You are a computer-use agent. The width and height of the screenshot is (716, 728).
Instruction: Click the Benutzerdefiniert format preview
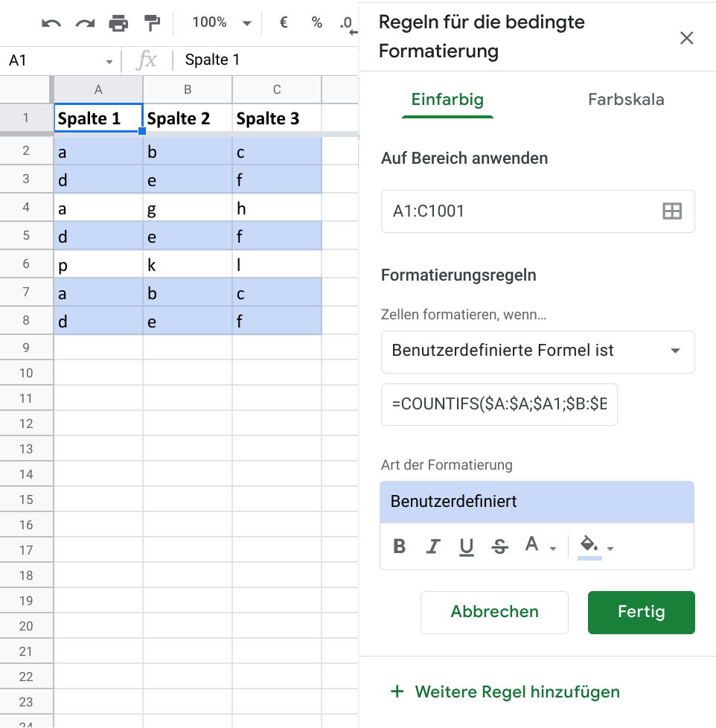click(x=537, y=502)
